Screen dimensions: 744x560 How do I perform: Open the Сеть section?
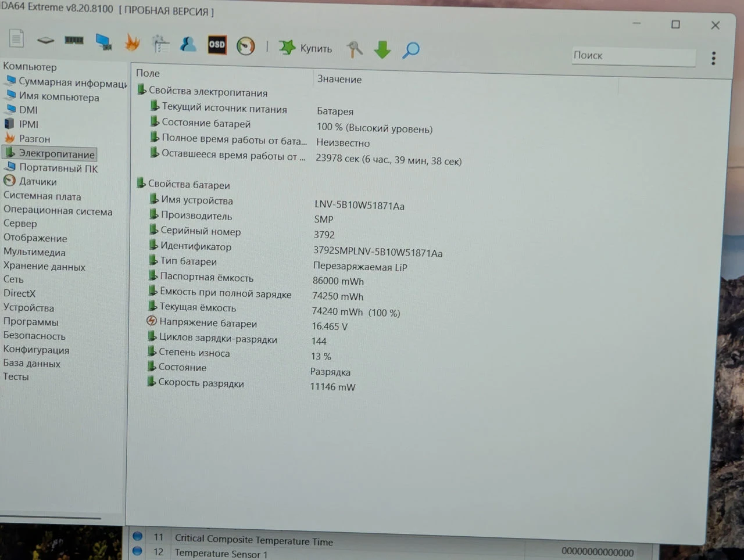click(13, 279)
